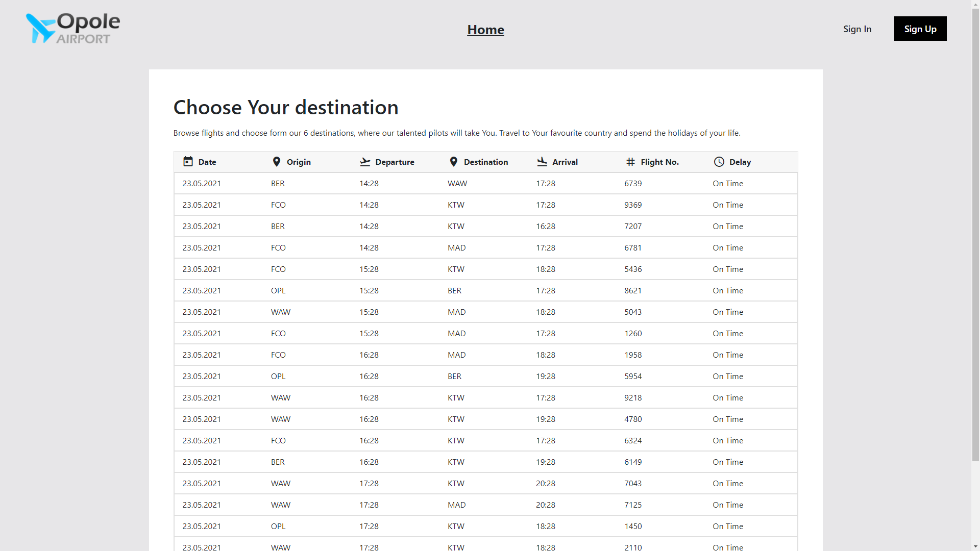980x551 pixels.
Task: Open the Home page link
Action: click(485, 30)
